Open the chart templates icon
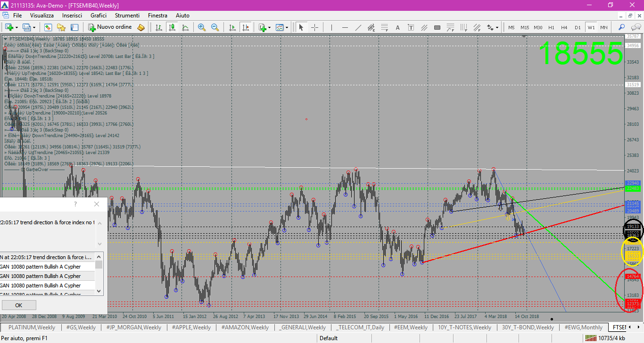The image size is (644, 343). point(279,27)
